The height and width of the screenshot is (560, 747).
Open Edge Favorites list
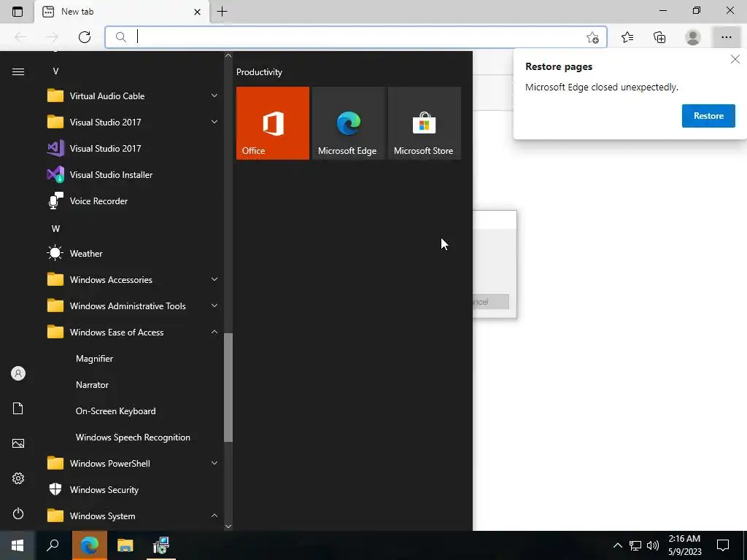point(627,37)
